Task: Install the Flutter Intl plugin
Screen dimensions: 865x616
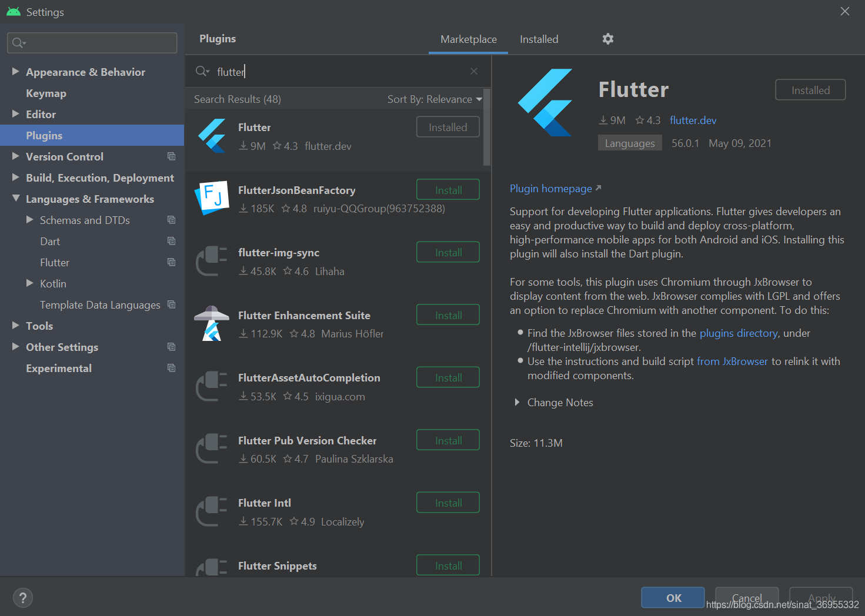Action: pos(448,503)
